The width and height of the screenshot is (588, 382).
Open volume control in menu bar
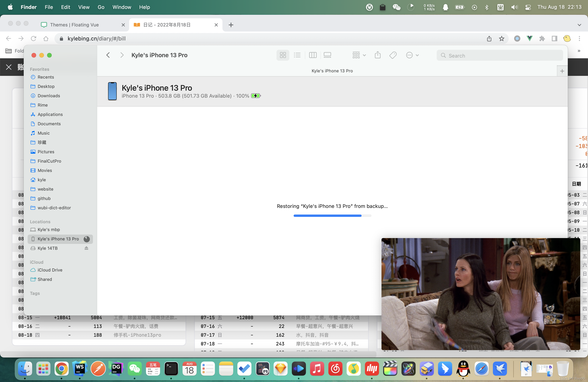[x=514, y=7]
